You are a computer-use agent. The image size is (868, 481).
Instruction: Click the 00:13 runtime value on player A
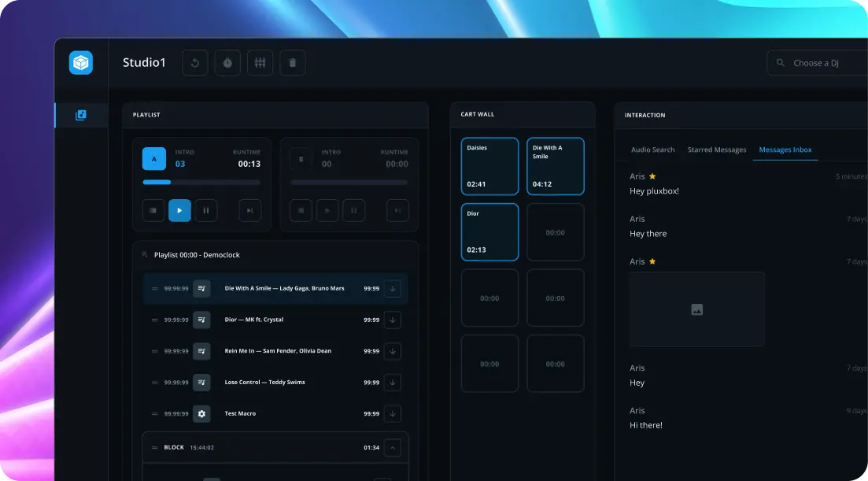point(249,164)
